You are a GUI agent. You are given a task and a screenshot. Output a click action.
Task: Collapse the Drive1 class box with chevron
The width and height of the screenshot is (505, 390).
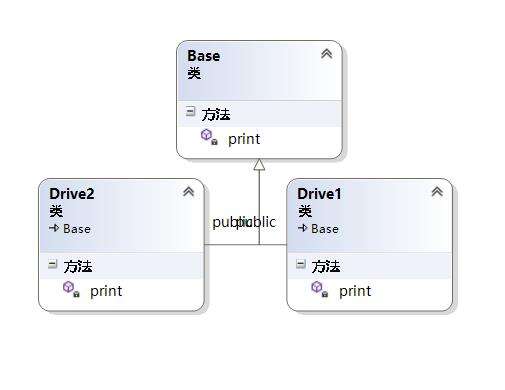[437, 192]
